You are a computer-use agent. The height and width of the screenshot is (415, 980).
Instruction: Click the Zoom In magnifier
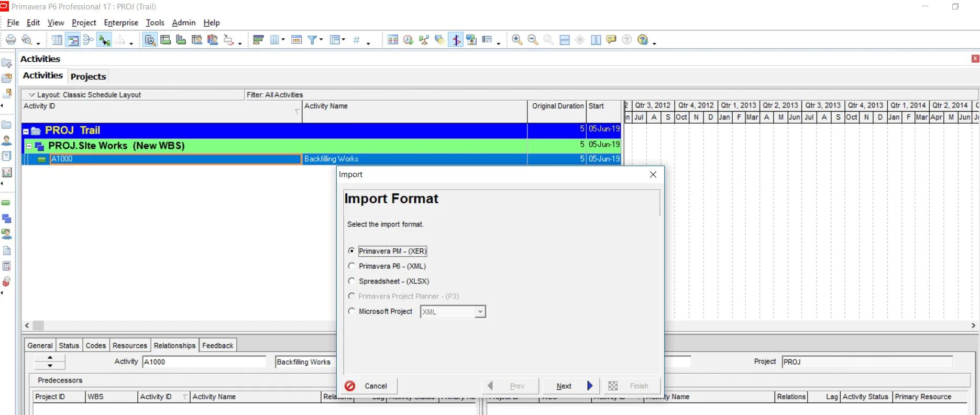pyautogui.click(x=517, y=40)
